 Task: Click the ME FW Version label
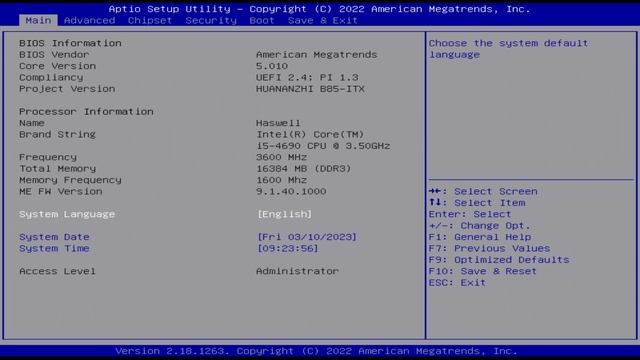[x=61, y=192]
